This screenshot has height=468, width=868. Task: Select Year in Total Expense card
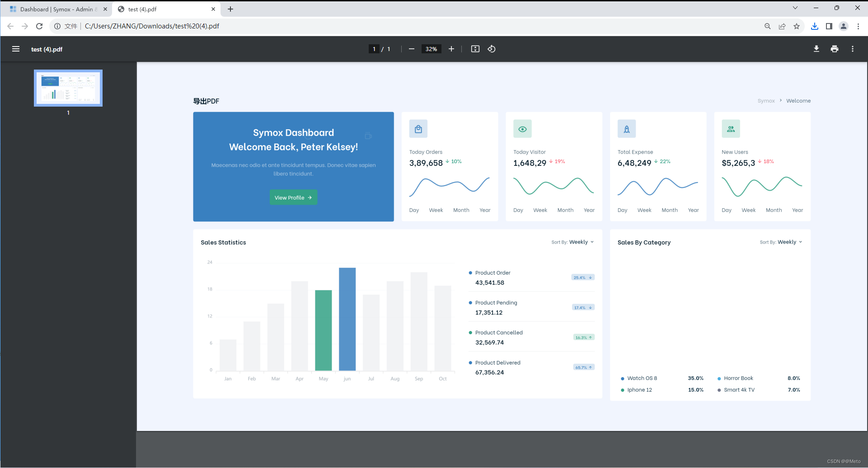(694, 210)
